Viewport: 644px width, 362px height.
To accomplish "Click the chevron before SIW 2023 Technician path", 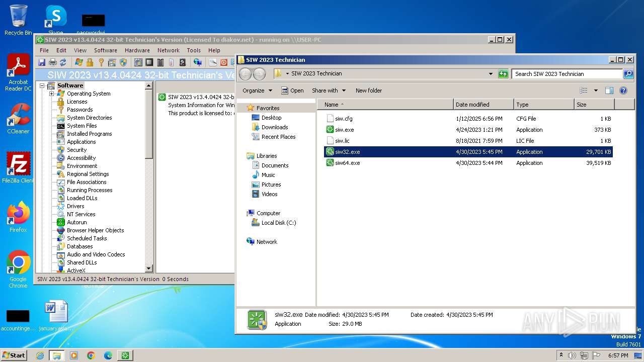I will pos(287,73).
